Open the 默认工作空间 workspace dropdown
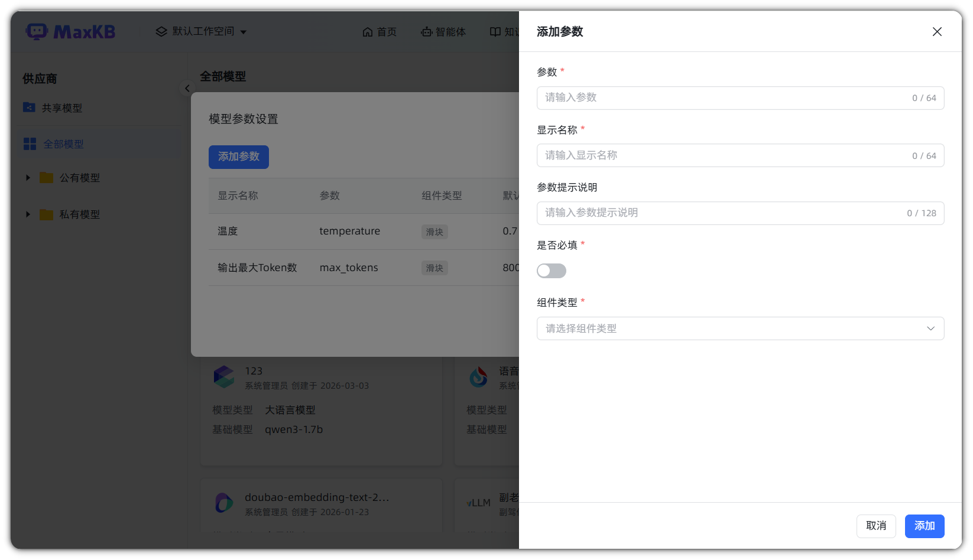This screenshot has height=560, width=973. [x=201, y=31]
